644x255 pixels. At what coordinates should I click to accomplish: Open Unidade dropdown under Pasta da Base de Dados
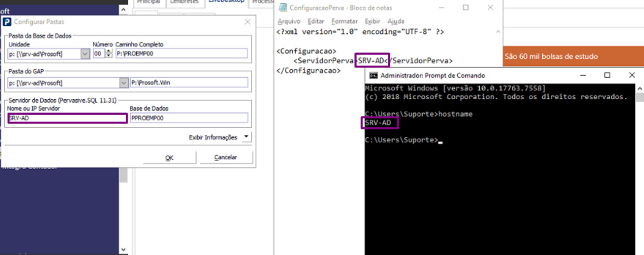pyautogui.click(x=85, y=54)
